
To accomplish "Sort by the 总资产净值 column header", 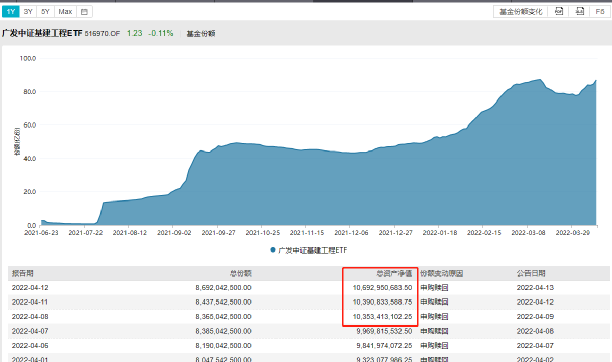I will [x=394, y=273].
